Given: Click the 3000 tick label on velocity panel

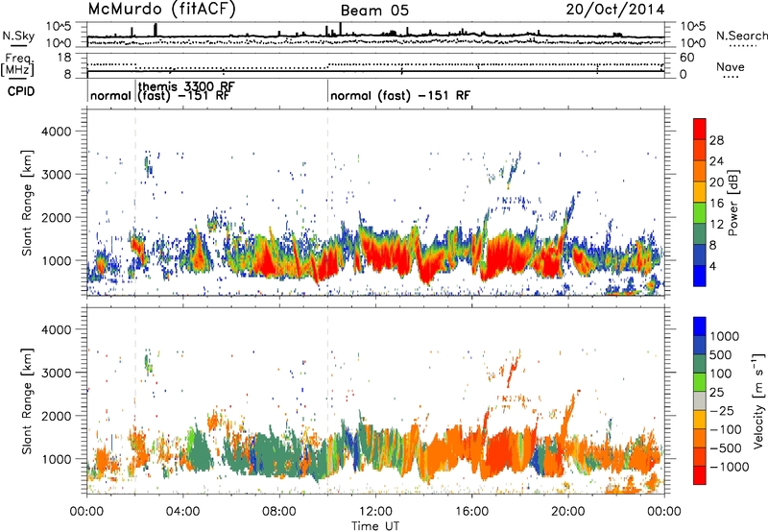Looking at the screenshot, I should (x=56, y=373).
